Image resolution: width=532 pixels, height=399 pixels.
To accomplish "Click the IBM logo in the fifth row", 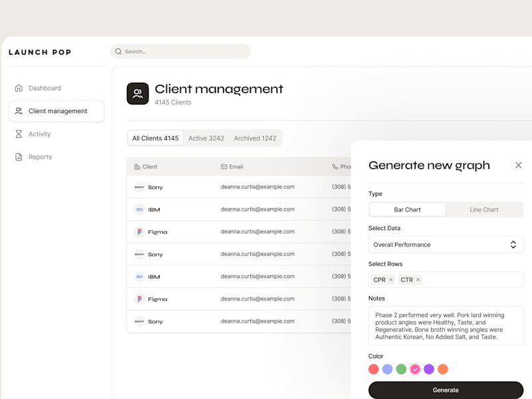I will click(x=140, y=277).
